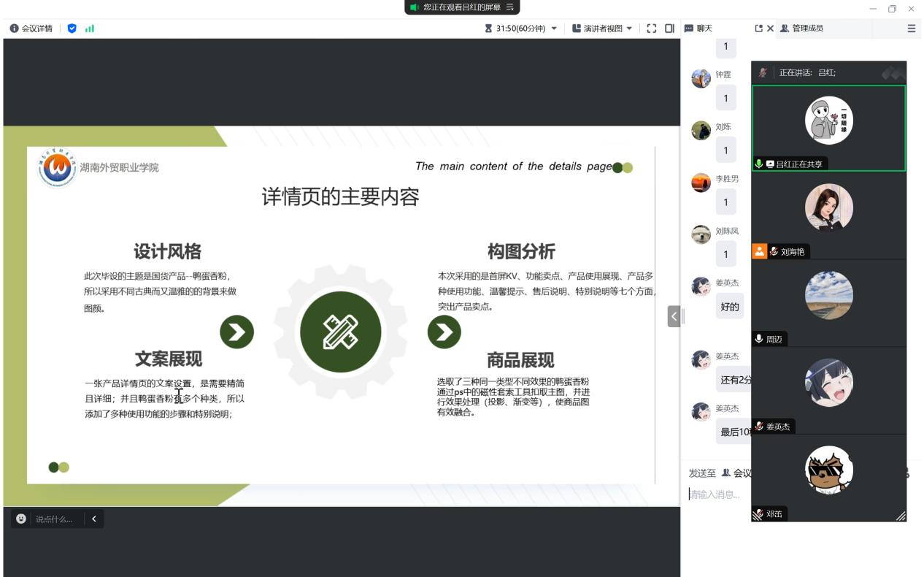The width and height of the screenshot is (924, 577).
Task: Click in the 请输入消息 chat input field
Action: point(719,495)
